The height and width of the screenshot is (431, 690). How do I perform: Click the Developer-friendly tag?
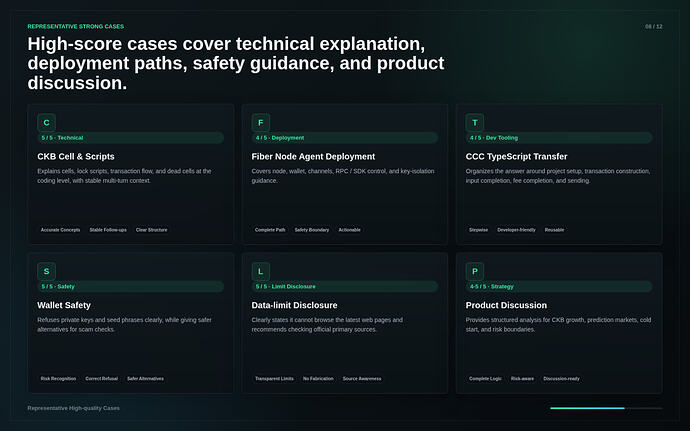(x=516, y=230)
